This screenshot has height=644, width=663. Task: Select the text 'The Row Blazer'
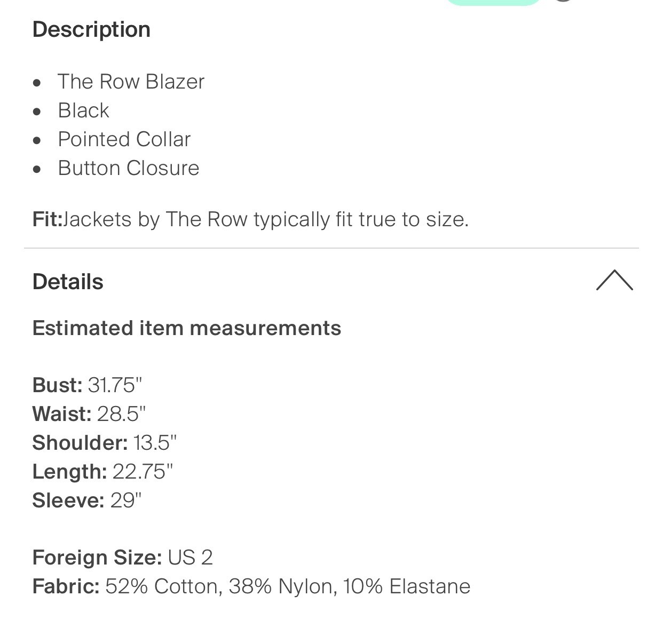(x=131, y=82)
